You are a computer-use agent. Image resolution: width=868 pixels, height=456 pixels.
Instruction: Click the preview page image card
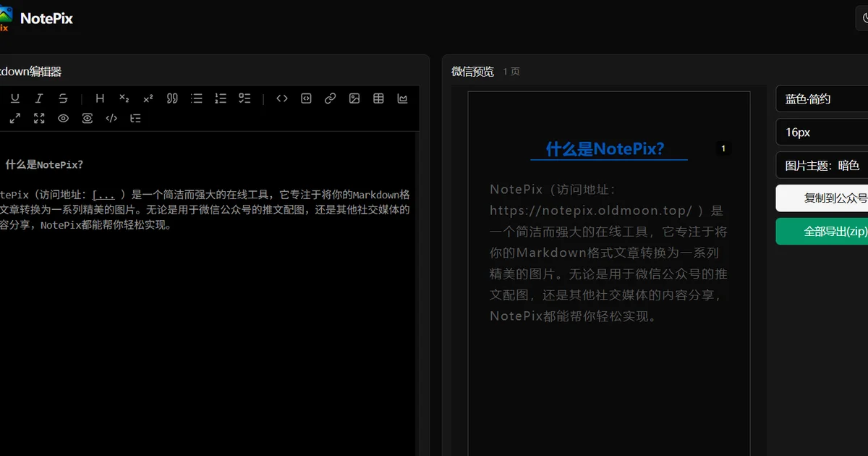pos(609,274)
